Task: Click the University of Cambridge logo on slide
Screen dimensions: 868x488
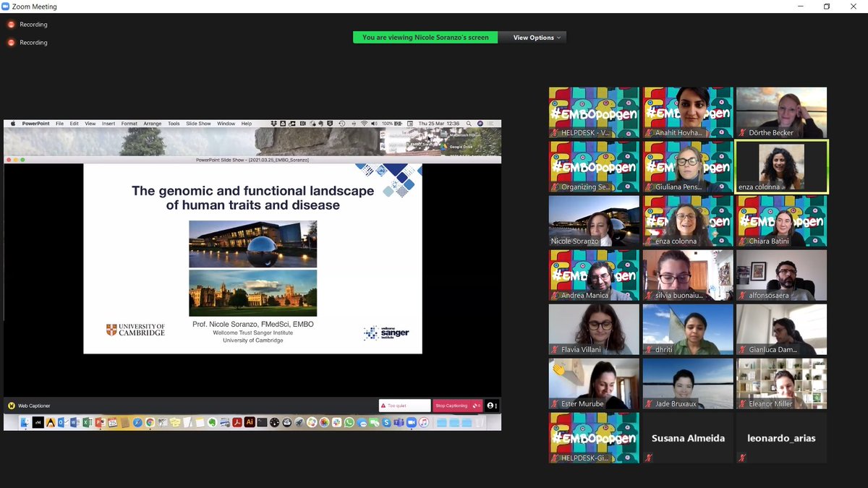Action: pyautogui.click(x=135, y=330)
